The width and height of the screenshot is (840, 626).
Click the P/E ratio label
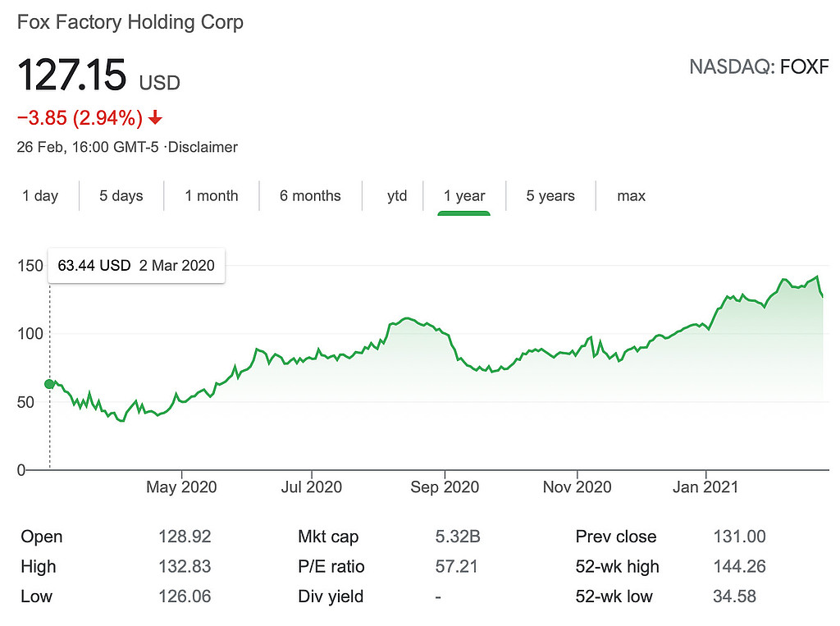[331, 567]
